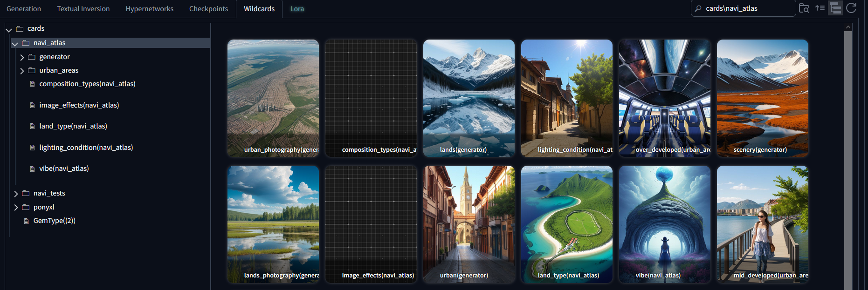Click the urban_areas folder icon

pyautogui.click(x=32, y=70)
